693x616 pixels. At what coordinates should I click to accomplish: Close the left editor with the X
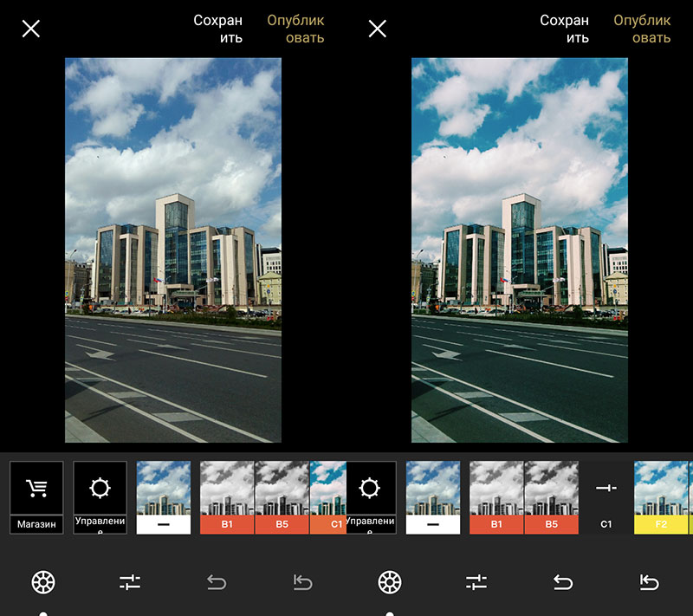pyautogui.click(x=31, y=29)
